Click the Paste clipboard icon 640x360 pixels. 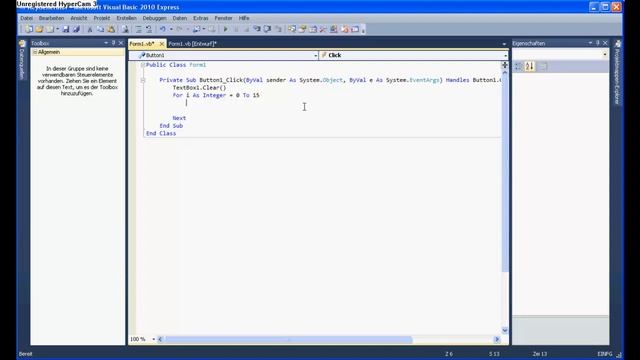coord(111,29)
